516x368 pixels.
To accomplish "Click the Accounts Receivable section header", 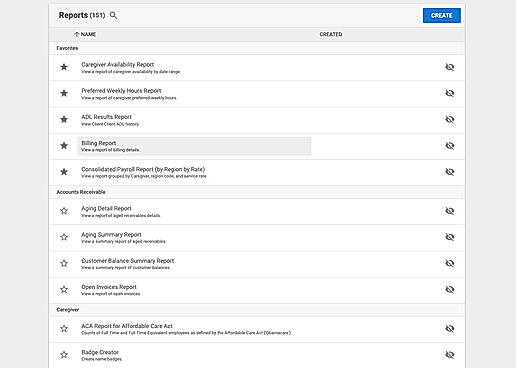I will coord(81,192).
